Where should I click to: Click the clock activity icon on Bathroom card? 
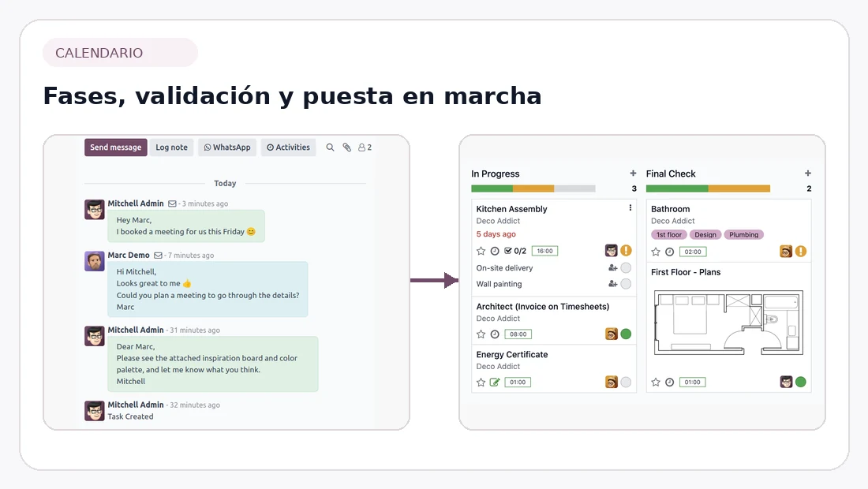tap(670, 252)
